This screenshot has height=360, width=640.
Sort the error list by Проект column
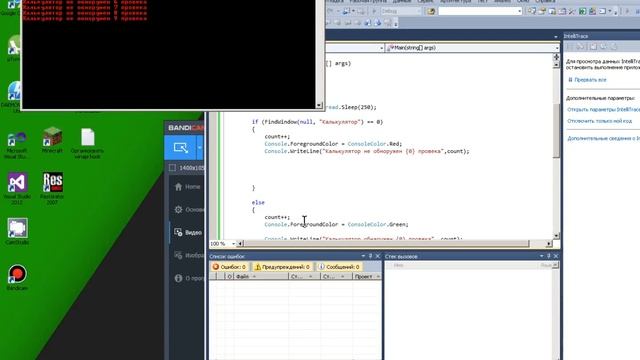pyautogui.click(x=367, y=276)
